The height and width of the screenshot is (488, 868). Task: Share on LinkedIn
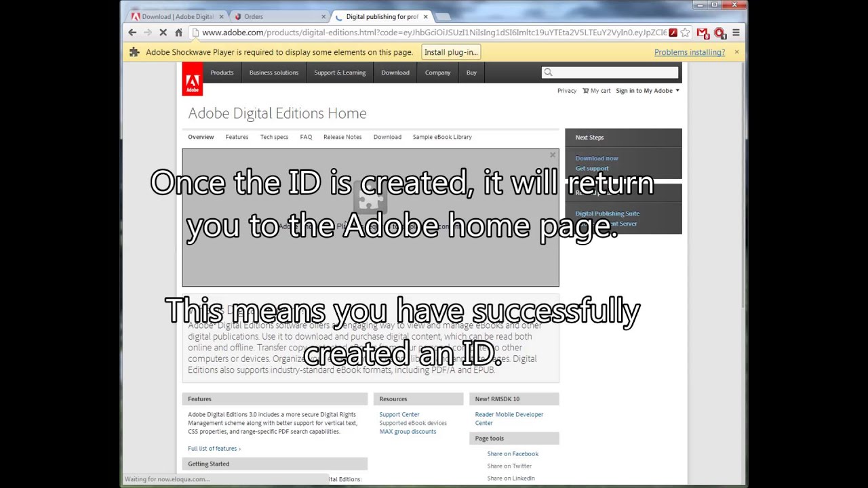coord(511,479)
